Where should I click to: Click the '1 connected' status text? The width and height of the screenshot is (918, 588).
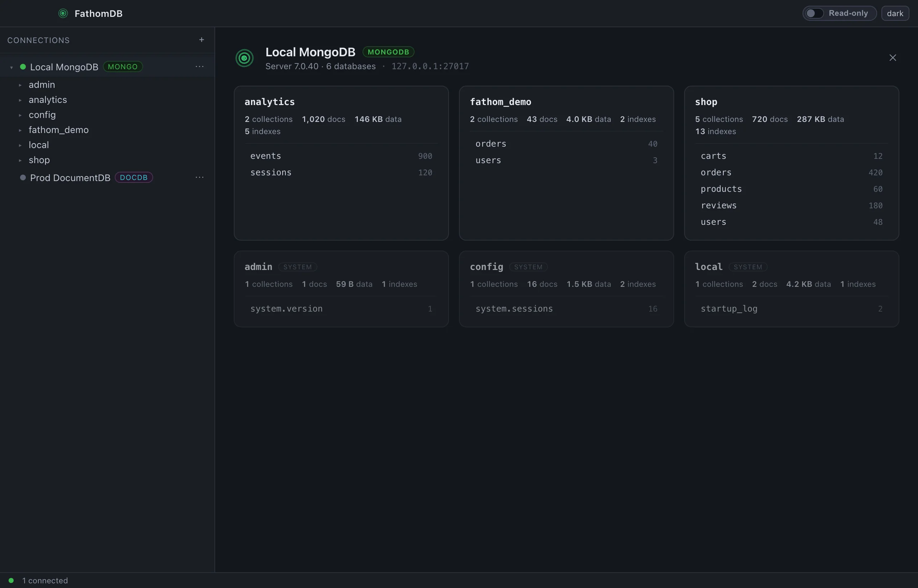click(x=45, y=580)
